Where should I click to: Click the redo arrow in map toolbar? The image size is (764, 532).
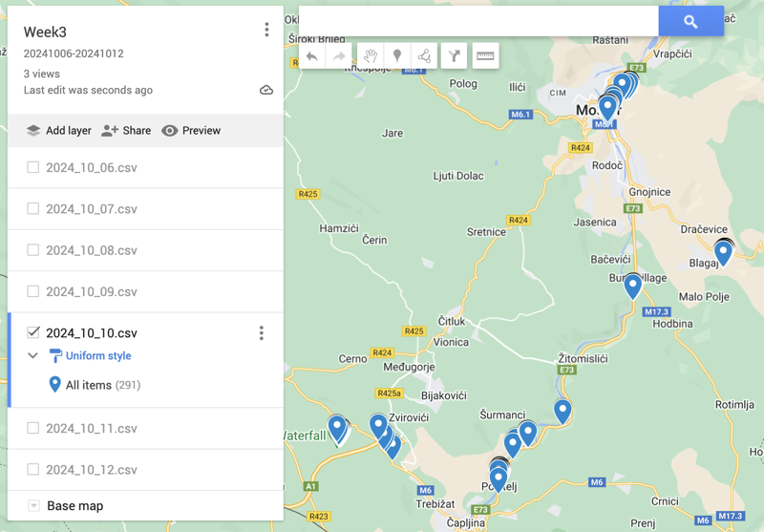339,56
